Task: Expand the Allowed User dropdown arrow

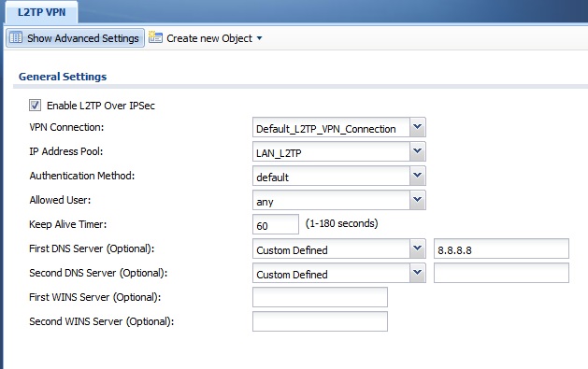Action: (417, 200)
